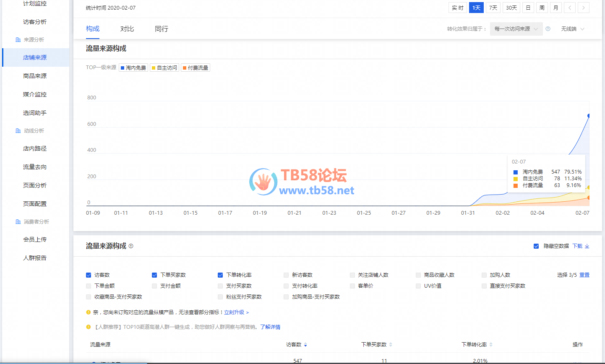605x364 pixels.
Task: Click the 立刻升级 link
Action: pos(236,312)
